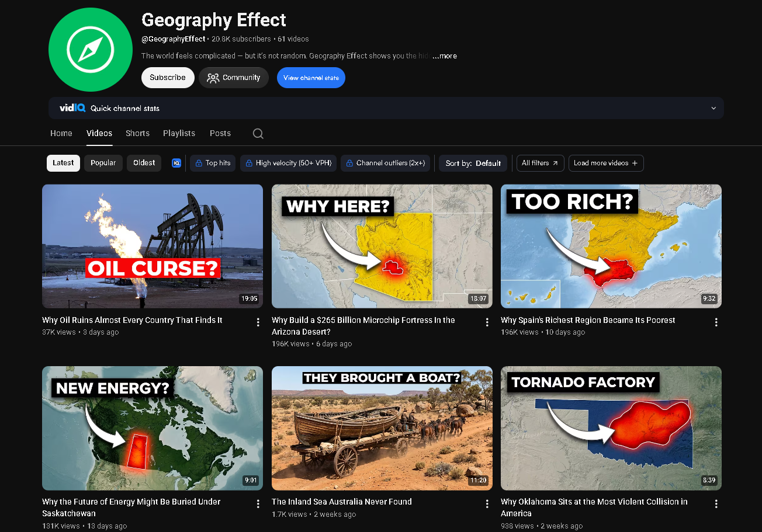
Task: Select the Oldest filter chip
Action: coord(144,163)
